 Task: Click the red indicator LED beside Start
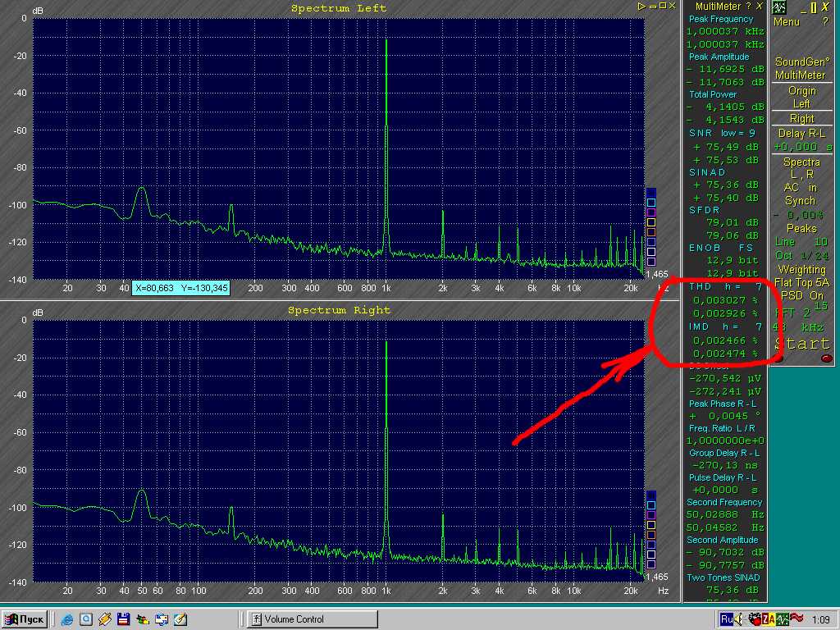tap(826, 358)
